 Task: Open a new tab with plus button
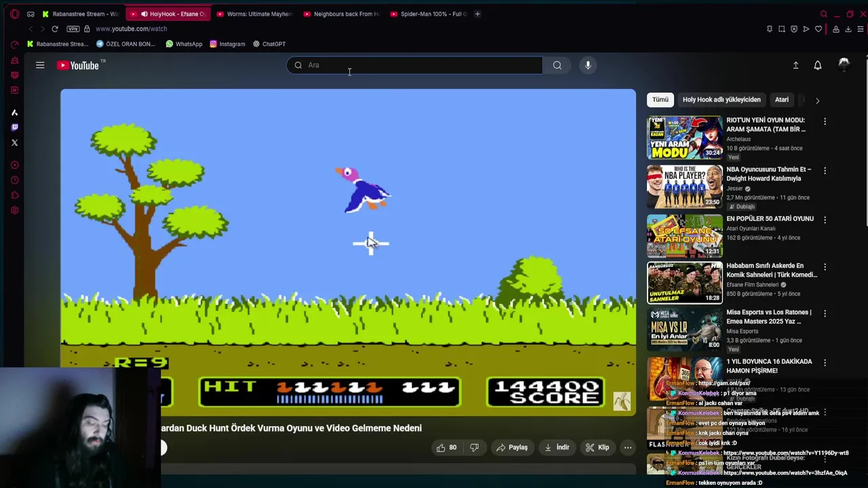pyautogui.click(x=477, y=14)
